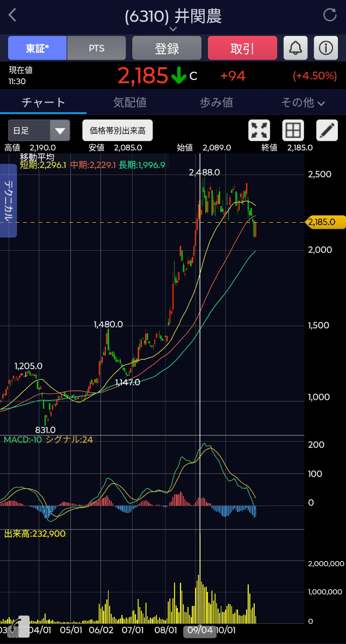Open the テクニカル side panel
Image resolution: width=346 pixels, height=644 pixels.
click(x=9, y=201)
